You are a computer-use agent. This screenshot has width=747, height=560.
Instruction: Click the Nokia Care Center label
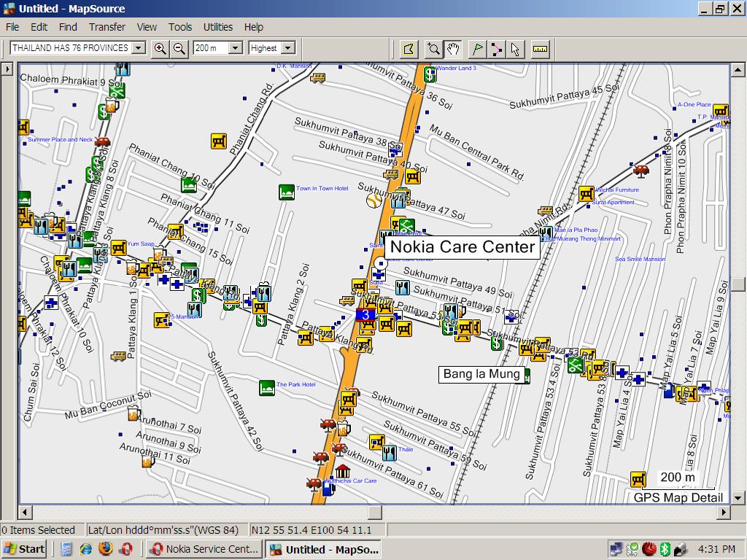click(x=462, y=247)
